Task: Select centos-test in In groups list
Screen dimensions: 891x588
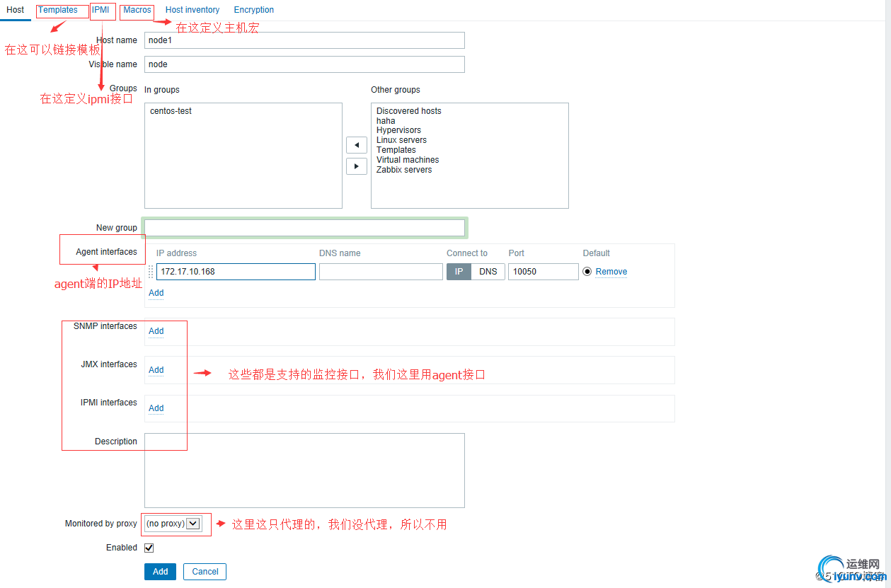Action: tap(171, 111)
